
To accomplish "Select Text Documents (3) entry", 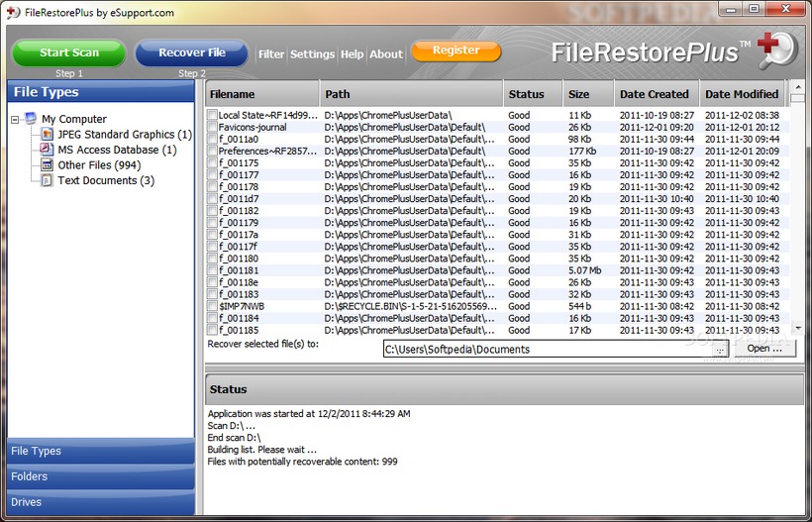I will [x=106, y=180].
